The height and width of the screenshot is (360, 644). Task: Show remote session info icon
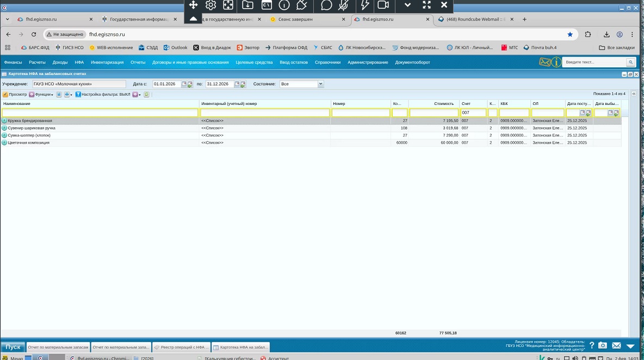(x=284, y=5)
